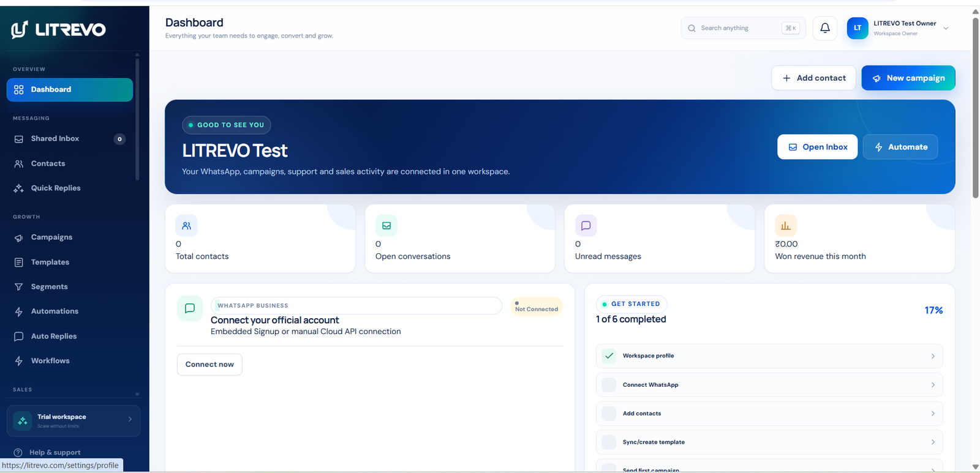Open Automations from the sidebar
Image resolution: width=980 pixels, height=473 pixels.
(70, 311)
